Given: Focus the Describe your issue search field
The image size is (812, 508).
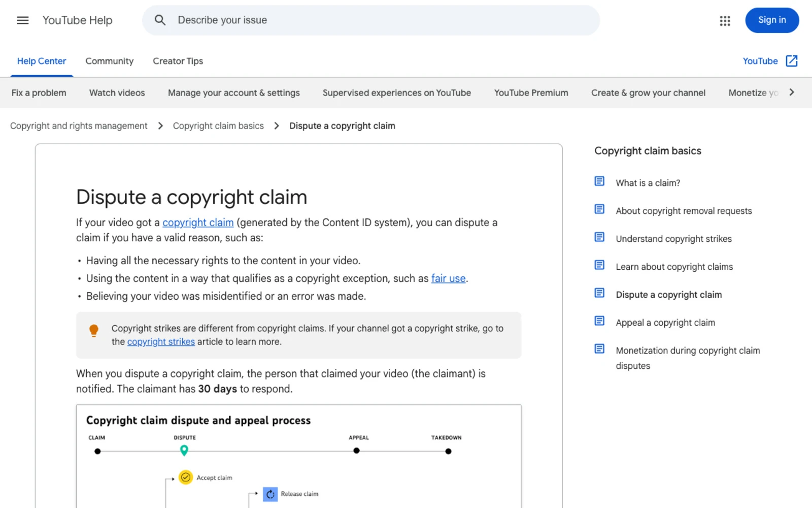Looking at the screenshot, I should [371, 20].
